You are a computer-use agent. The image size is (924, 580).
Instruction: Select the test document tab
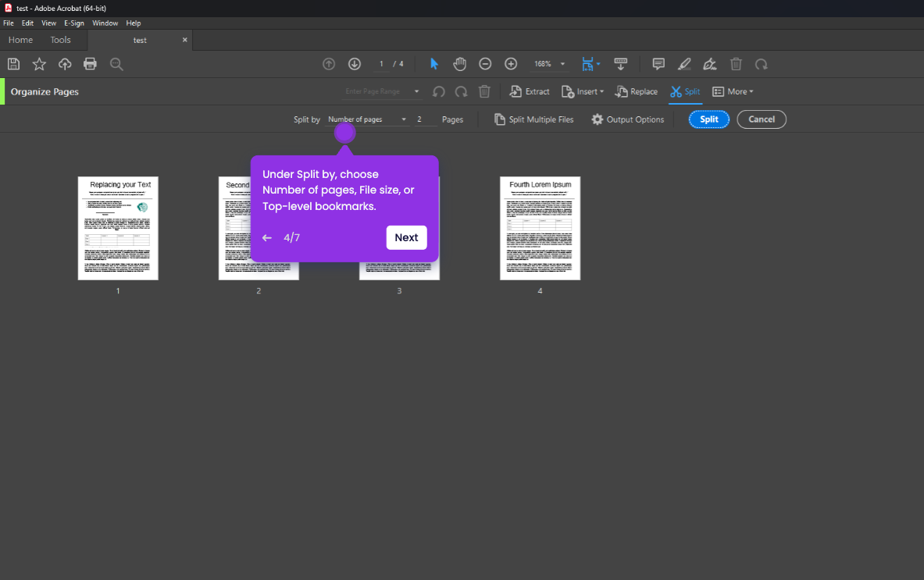pyautogui.click(x=140, y=40)
